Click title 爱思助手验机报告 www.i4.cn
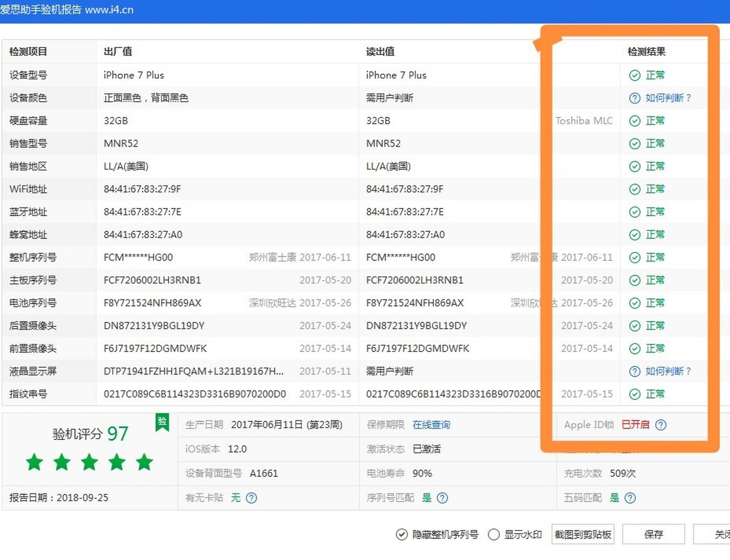Image resolution: width=730 pixels, height=560 pixels. click(x=67, y=10)
